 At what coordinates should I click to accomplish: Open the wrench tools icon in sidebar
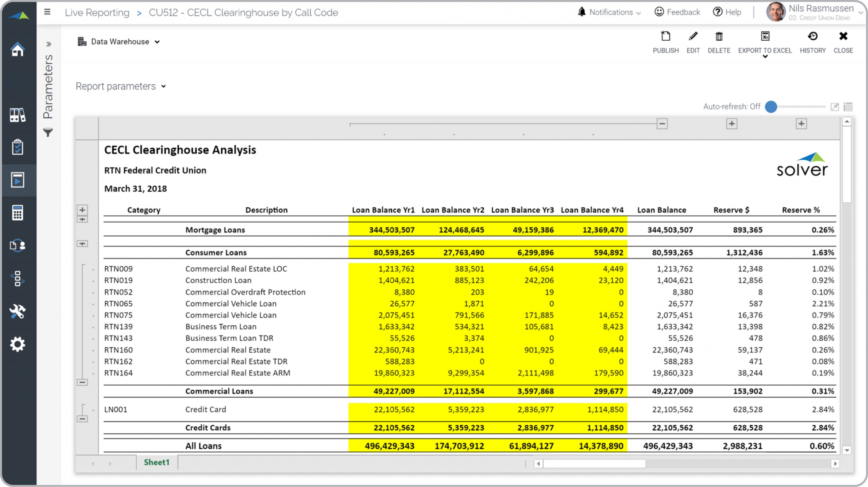click(18, 311)
